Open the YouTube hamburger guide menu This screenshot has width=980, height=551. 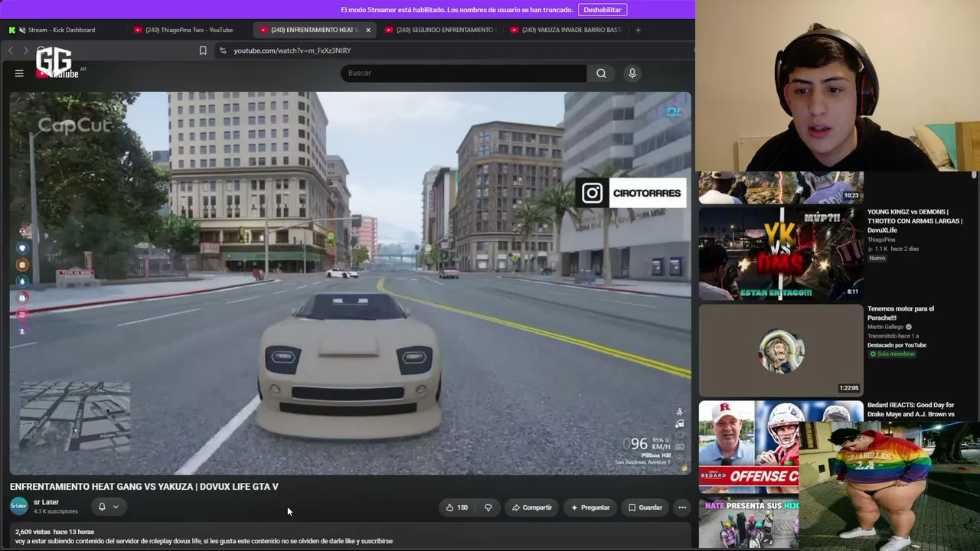(19, 73)
